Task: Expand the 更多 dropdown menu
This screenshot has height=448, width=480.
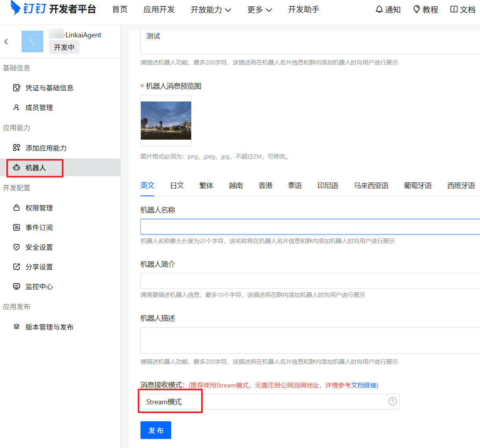Action: (259, 9)
